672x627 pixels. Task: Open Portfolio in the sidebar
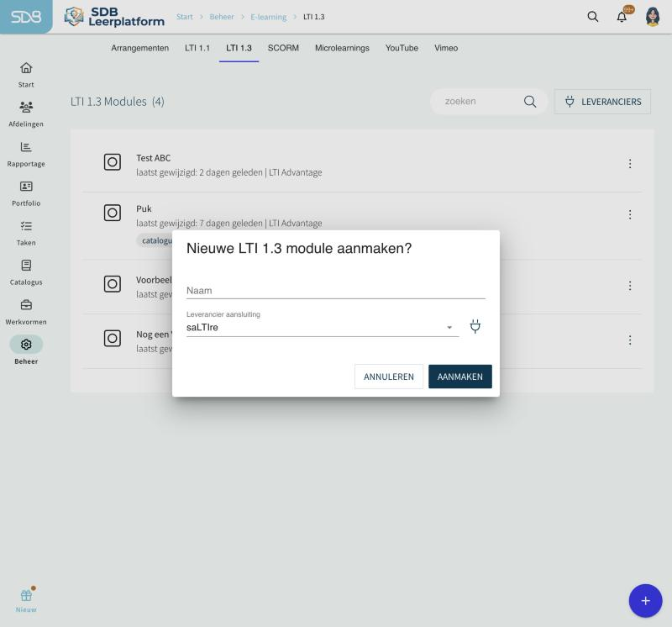[x=26, y=193]
